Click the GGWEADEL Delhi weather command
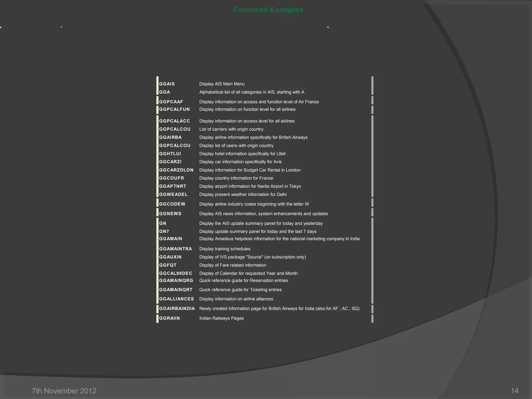Image resolution: width=532 pixels, height=399 pixels. [x=173, y=195]
